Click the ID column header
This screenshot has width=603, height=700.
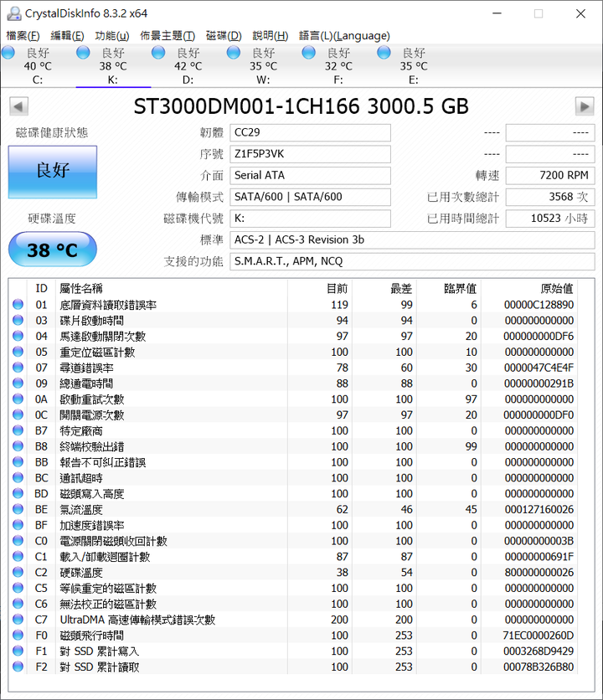point(42,288)
